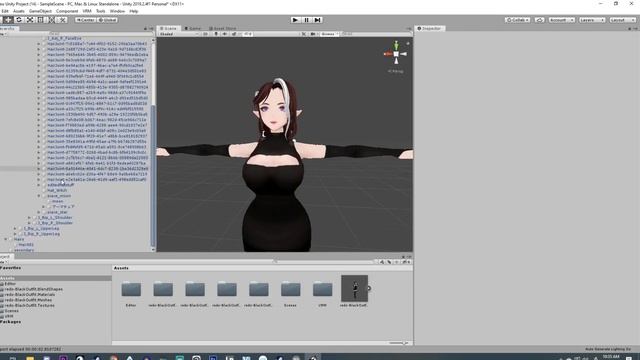This screenshot has width=640, height=360.
Task: Click the Project search by label icon
Action: [389, 262]
